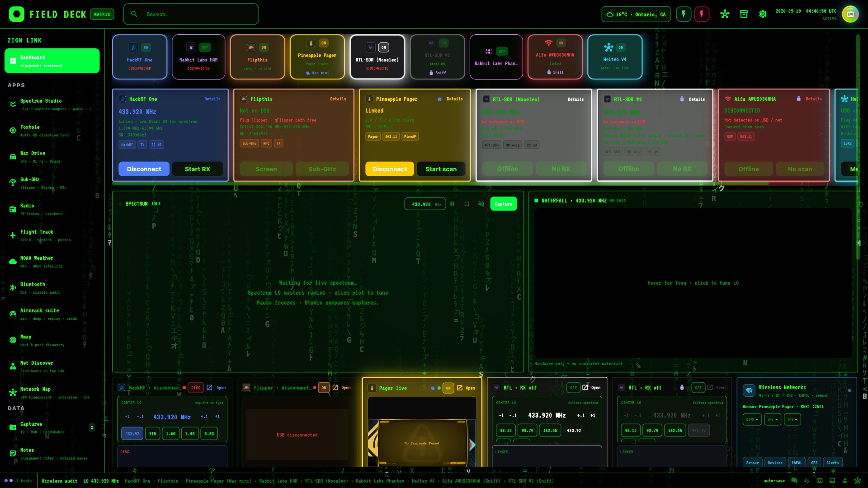Click Disconnect on Pineapple Pager card
This screenshot has width=868, height=488.
390,169
